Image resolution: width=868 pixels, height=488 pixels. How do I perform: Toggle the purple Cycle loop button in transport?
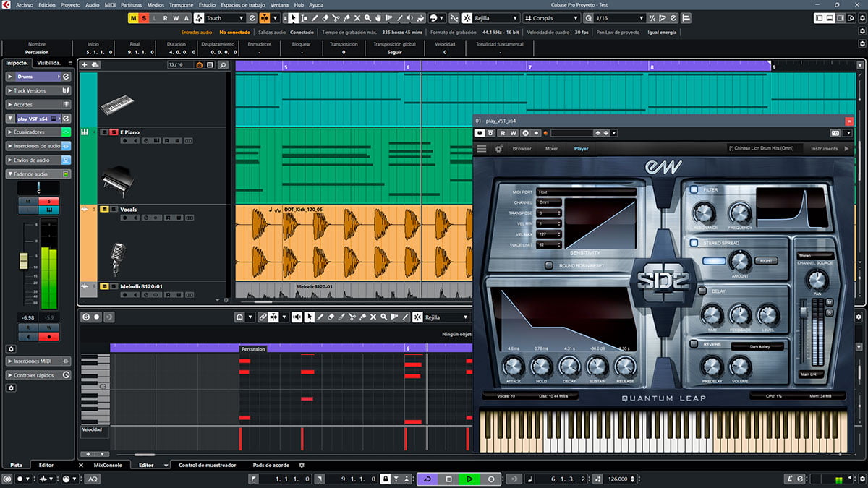coord(427,479)
